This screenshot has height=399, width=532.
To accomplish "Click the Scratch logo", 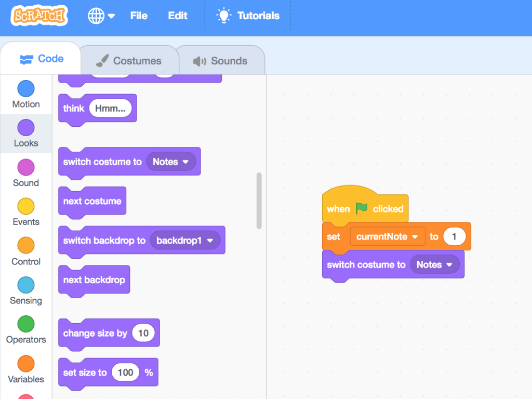I will tap(39, 16).
